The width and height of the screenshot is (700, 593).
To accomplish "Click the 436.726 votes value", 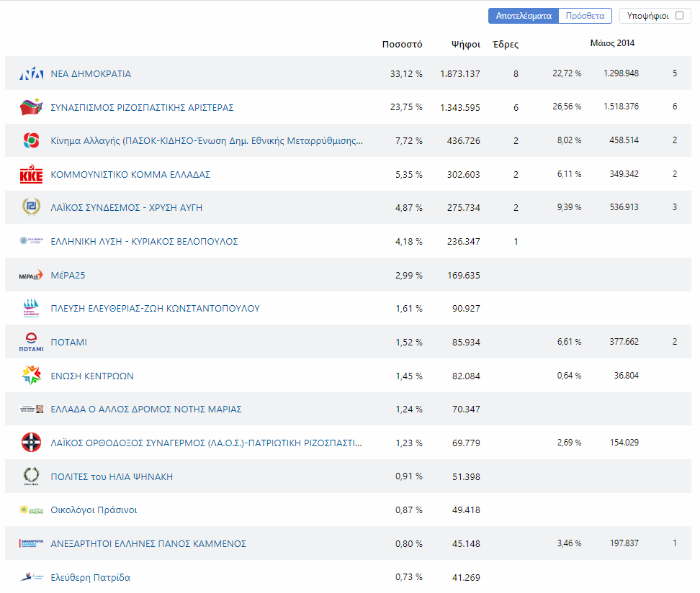I will coord(464,140).
